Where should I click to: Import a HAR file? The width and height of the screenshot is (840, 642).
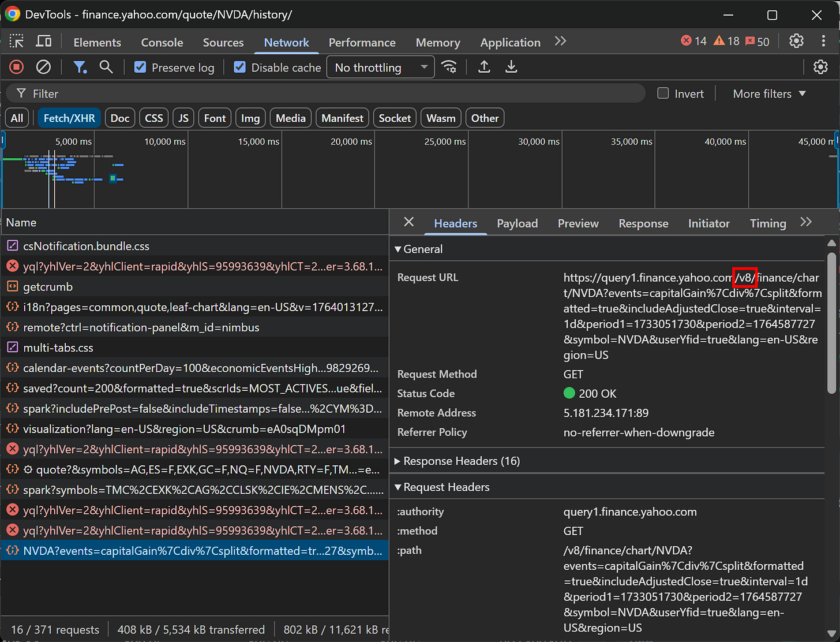tap(484, 67)
